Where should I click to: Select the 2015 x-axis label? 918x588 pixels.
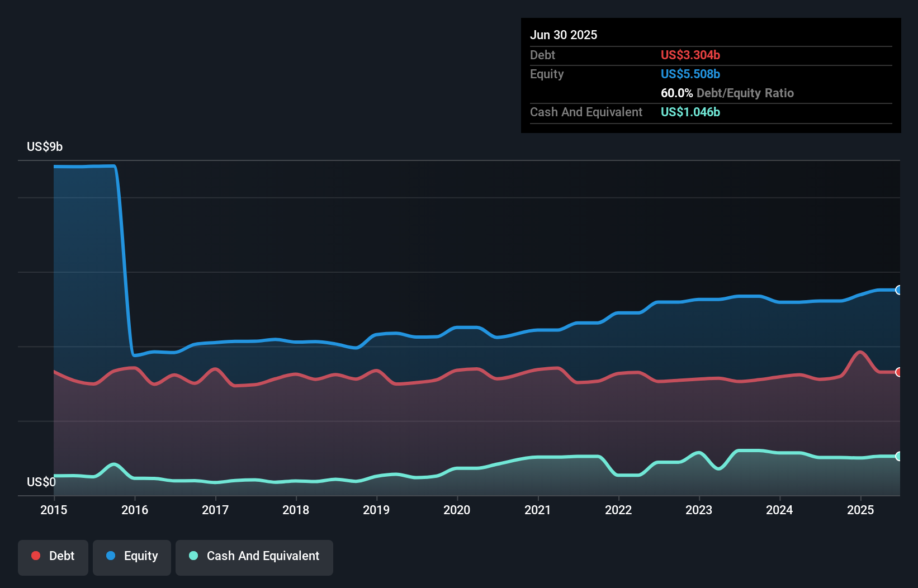click(54, 510)
